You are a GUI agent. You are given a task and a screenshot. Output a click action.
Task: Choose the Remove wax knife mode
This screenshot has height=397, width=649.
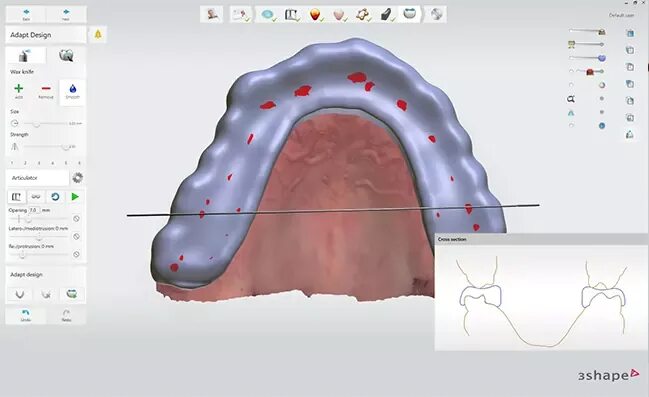[46, 91]
